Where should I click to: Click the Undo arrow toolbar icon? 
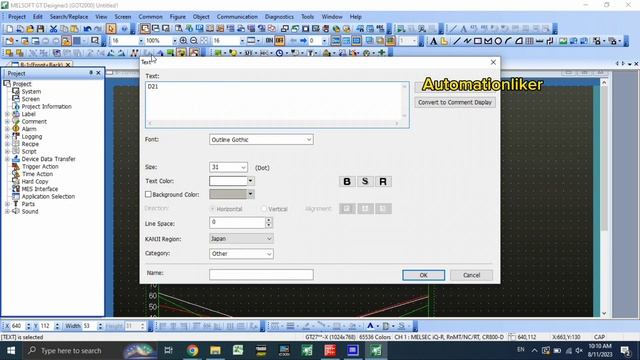[87, 29]
